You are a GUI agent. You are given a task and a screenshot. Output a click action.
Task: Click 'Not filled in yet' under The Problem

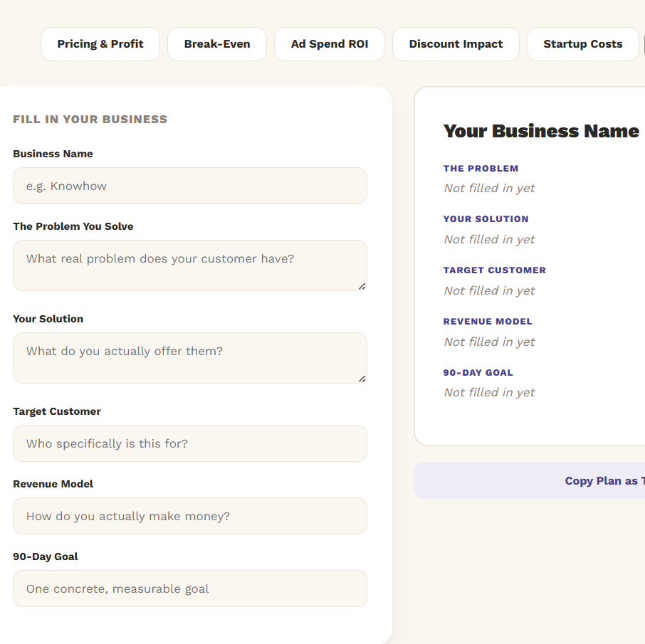point(490,189)
